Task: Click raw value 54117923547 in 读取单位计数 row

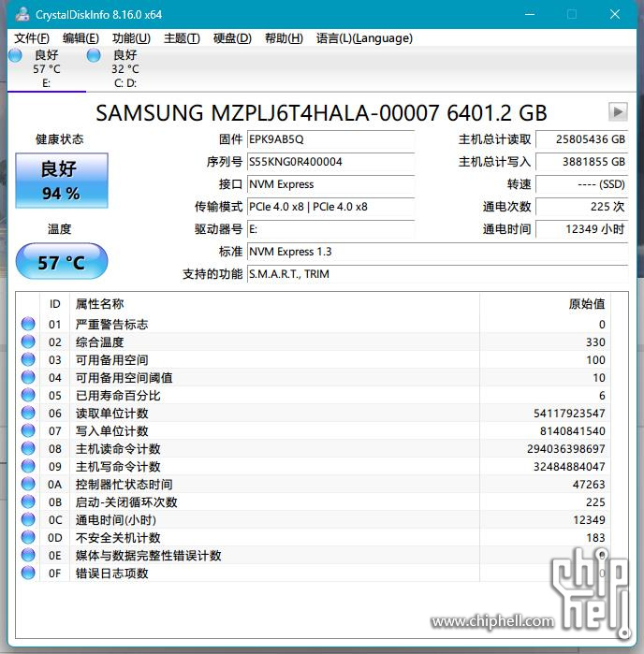Action: coord(569,414)
